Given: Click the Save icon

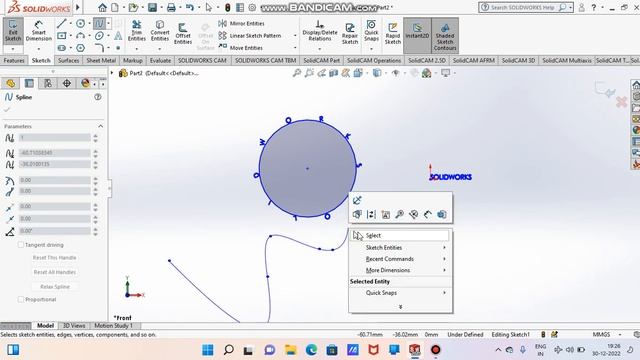Looking at the screenshot, I should coord(152,7).
